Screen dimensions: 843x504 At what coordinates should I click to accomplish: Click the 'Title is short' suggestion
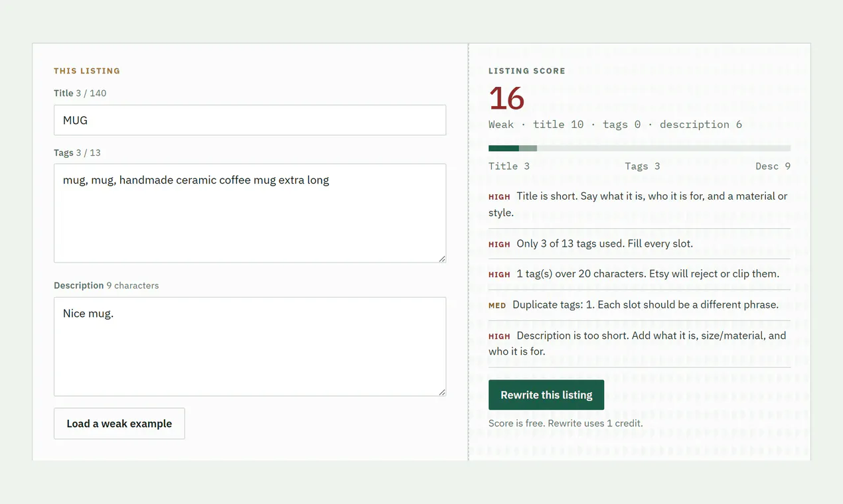639,204
